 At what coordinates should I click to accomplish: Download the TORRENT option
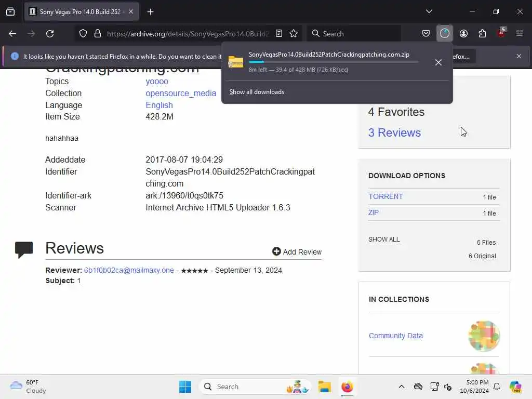[x=385, y=196]
